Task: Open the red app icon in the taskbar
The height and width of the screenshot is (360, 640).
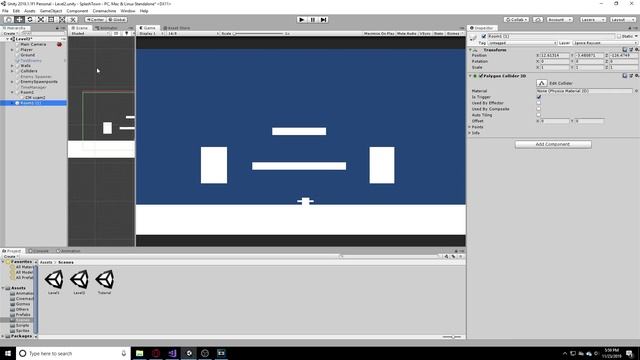Action: [156, 353]
